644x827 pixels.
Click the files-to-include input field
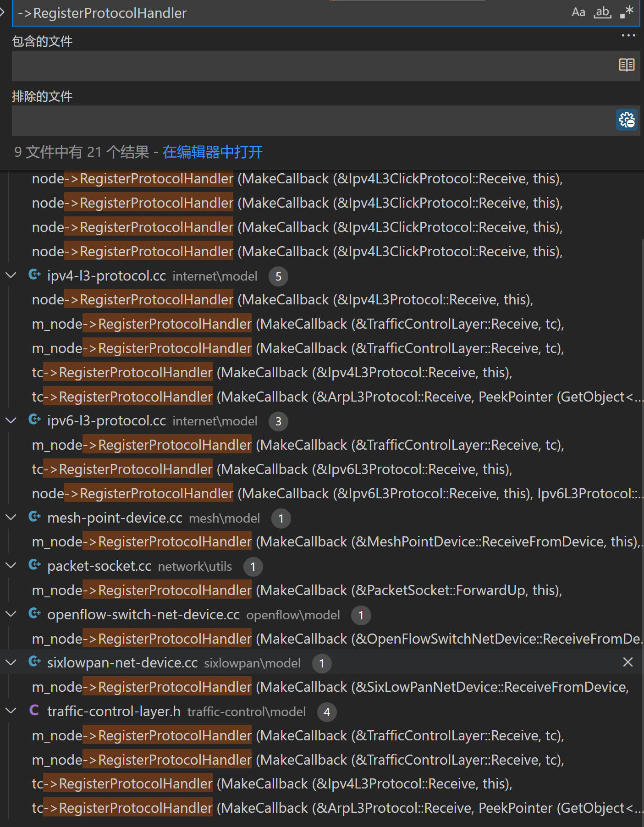[312, 66]
